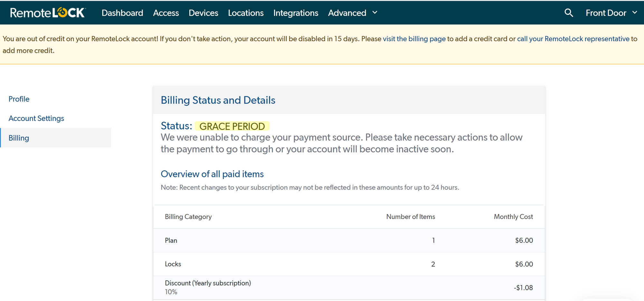Open Profile in the sidebar
This screenshot has height=301, width=644.
(19, 99)
